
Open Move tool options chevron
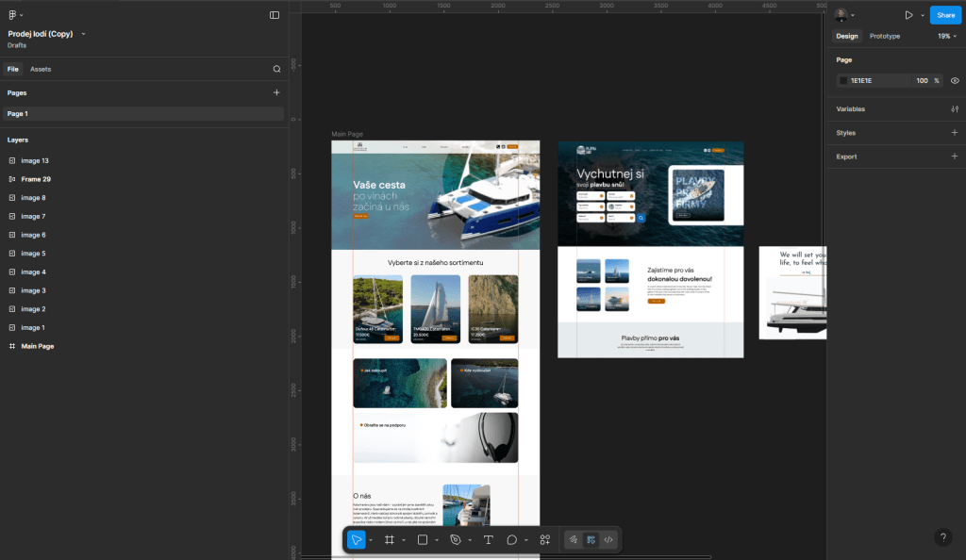(370, 540)
